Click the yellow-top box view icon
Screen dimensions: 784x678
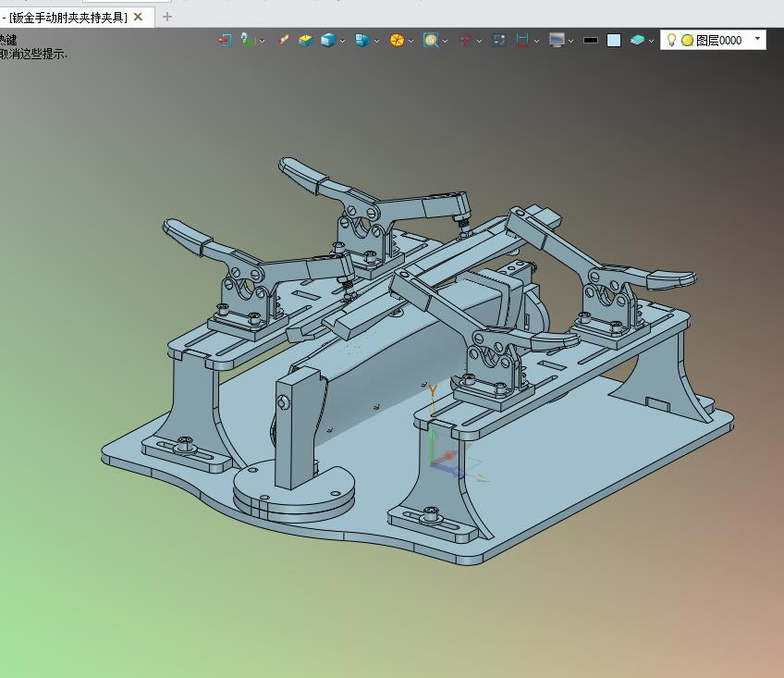click(305, 40)
